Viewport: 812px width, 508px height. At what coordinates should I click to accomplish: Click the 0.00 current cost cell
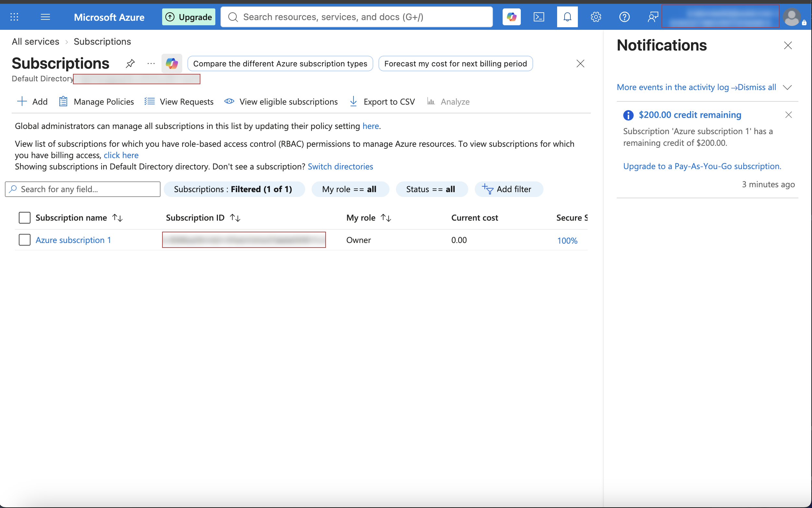coord(459,240)
